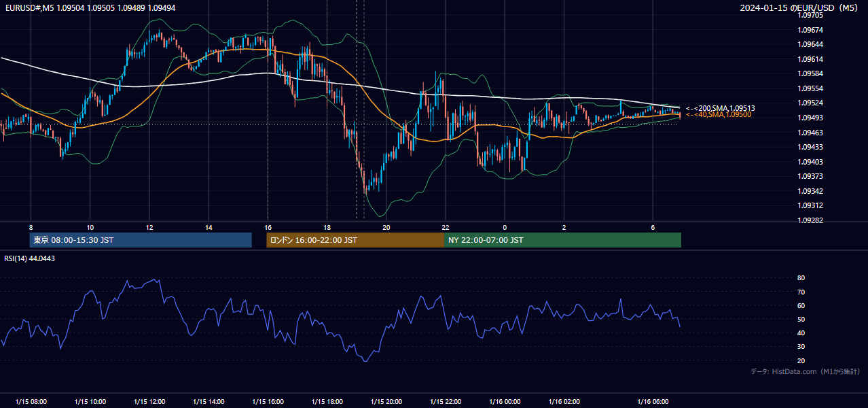This screenshot has width=868, height=408.
Task: Click price axis label 1.09644
Action: (x=810, y=45)
